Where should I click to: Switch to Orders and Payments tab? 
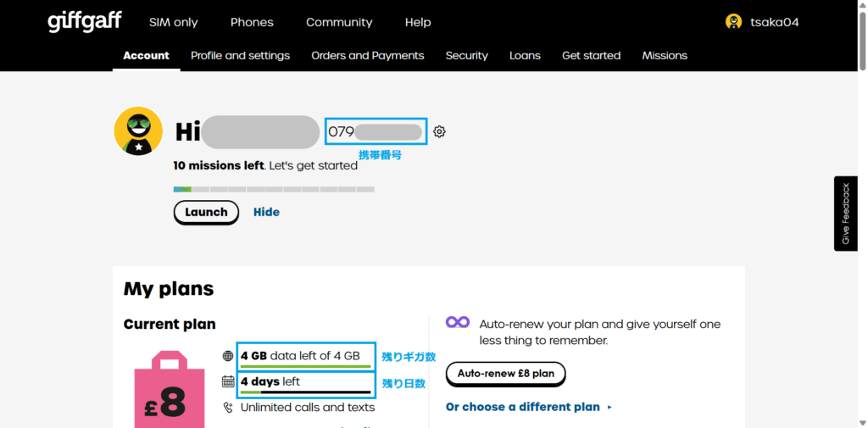coord(368,55)
